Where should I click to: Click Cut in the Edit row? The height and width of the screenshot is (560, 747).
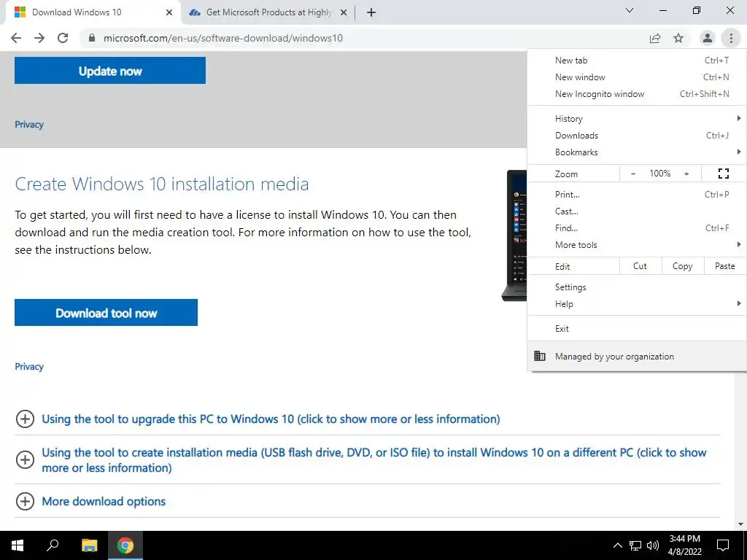pyautogui.click(x=640, y=266)
